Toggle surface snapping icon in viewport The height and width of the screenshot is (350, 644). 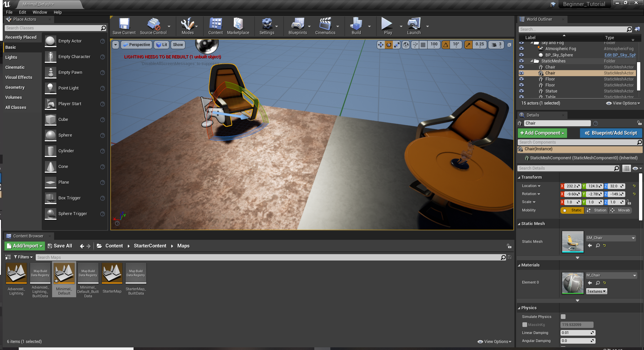click(415, 45)
